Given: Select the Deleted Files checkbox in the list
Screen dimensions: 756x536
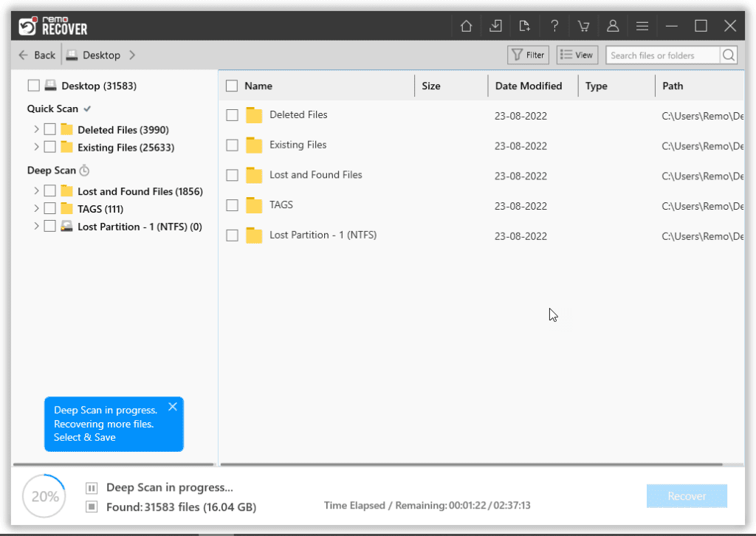Looking at the screenshot, I should pyautogui.click(x=231, y=115).
